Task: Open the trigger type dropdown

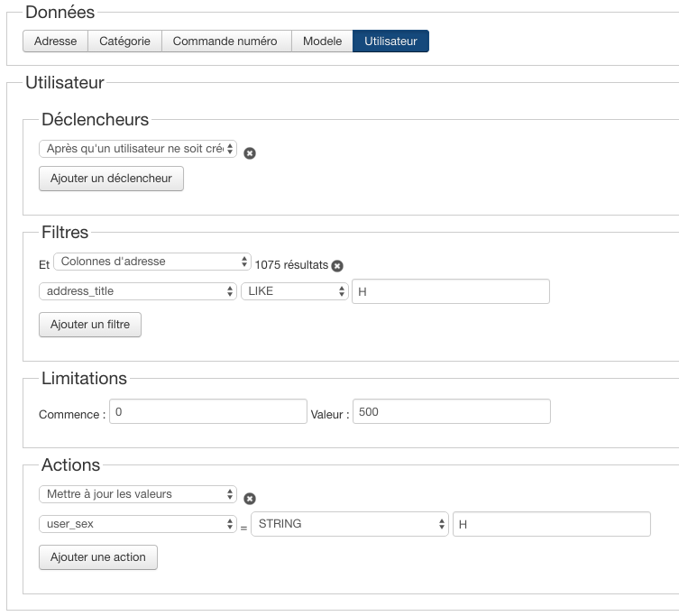Action: (138, 149)
